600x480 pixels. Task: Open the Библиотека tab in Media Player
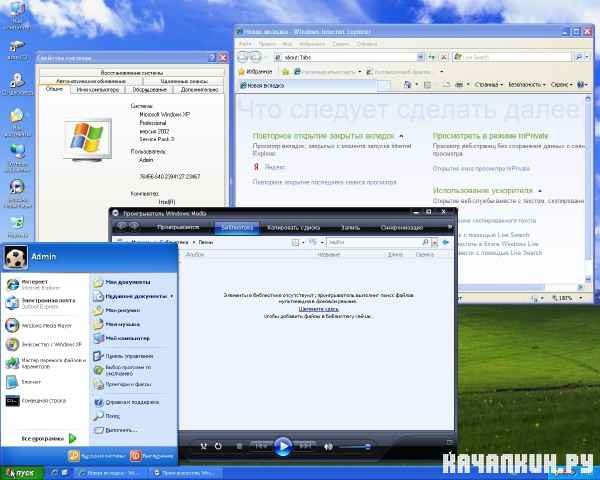click(x=237, y=227)
